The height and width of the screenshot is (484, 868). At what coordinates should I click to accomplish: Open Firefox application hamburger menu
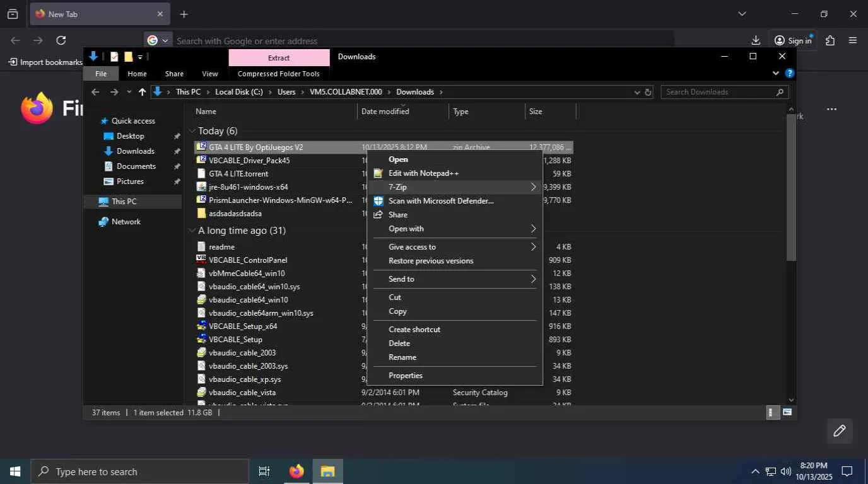tap(853, 40)
